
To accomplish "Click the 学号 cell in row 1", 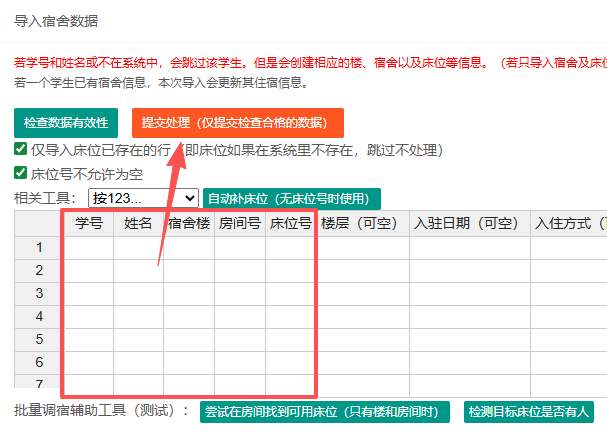I will (89, 247).
